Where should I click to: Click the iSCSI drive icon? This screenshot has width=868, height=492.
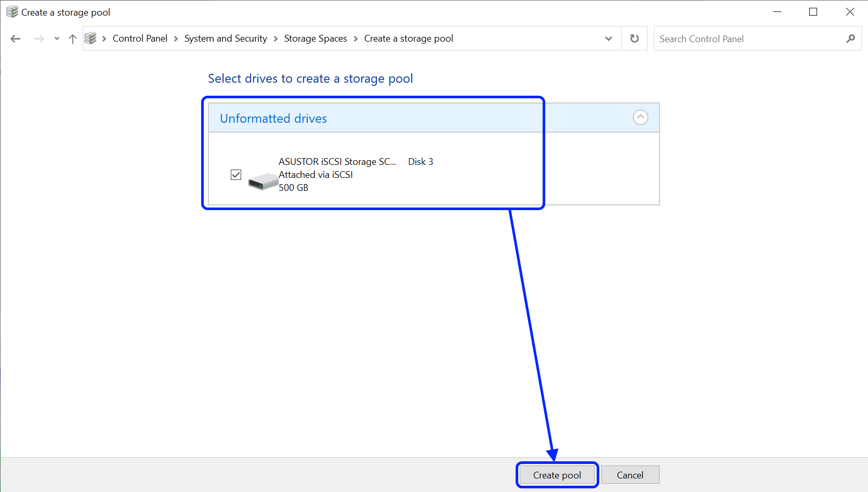click(264, 182)
